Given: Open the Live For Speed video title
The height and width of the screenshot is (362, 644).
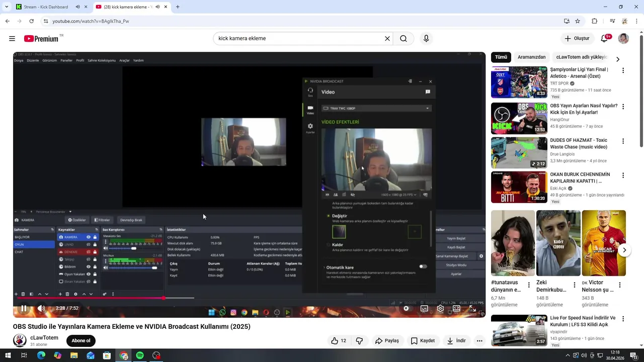Looking at the screenshot, I should pyautogui.click(x=583, y=321).
